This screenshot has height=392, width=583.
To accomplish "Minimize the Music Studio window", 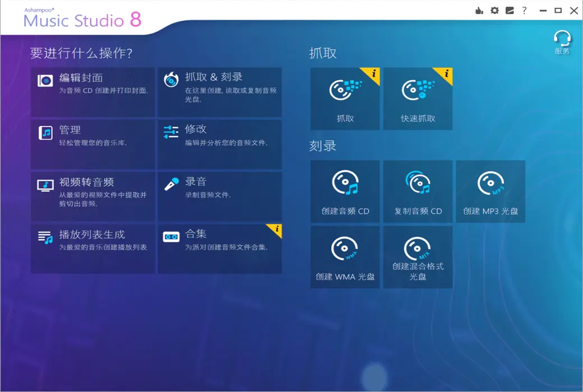I will (x=543, y=11).
